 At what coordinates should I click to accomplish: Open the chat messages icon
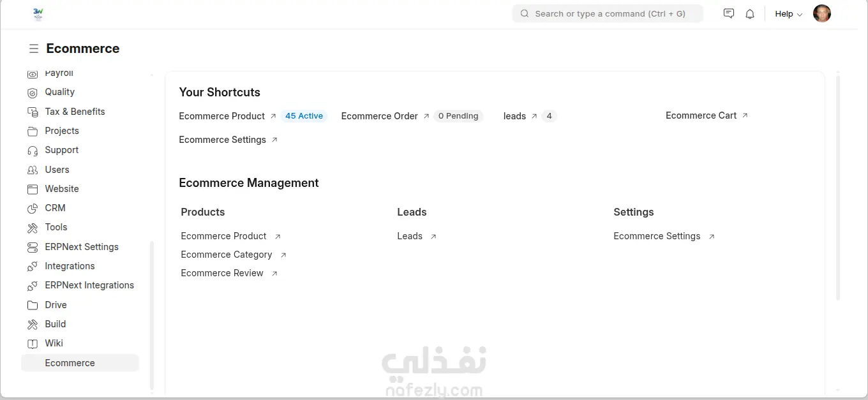(729, 13)
